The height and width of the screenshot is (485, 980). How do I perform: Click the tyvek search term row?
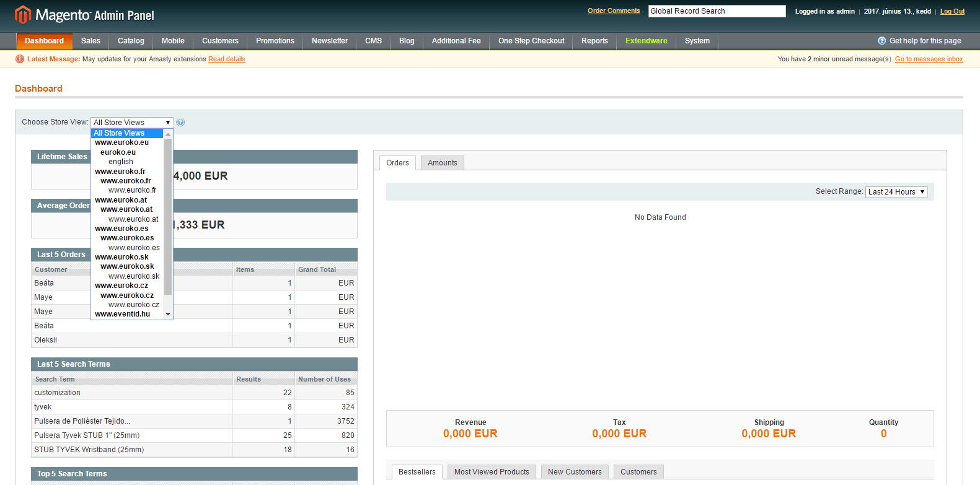coord(194,407)
